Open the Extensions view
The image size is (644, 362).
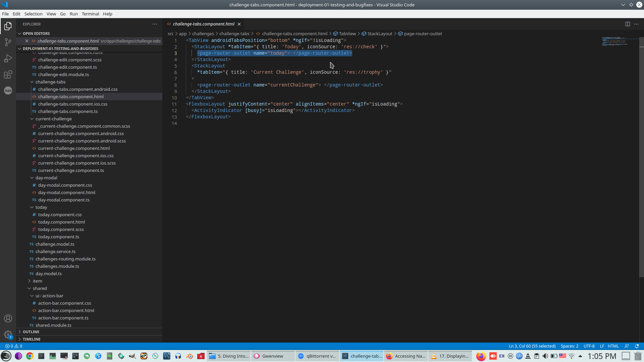[x=8, y=74]
